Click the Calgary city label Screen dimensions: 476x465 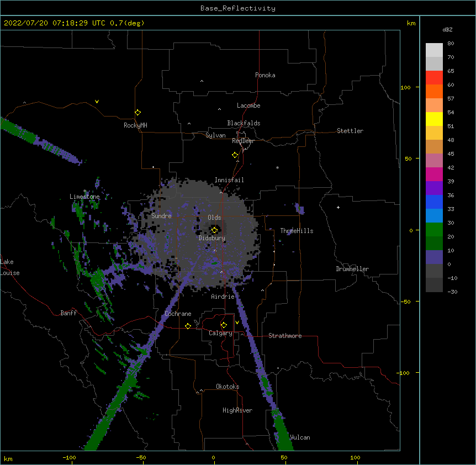(221, 333)
